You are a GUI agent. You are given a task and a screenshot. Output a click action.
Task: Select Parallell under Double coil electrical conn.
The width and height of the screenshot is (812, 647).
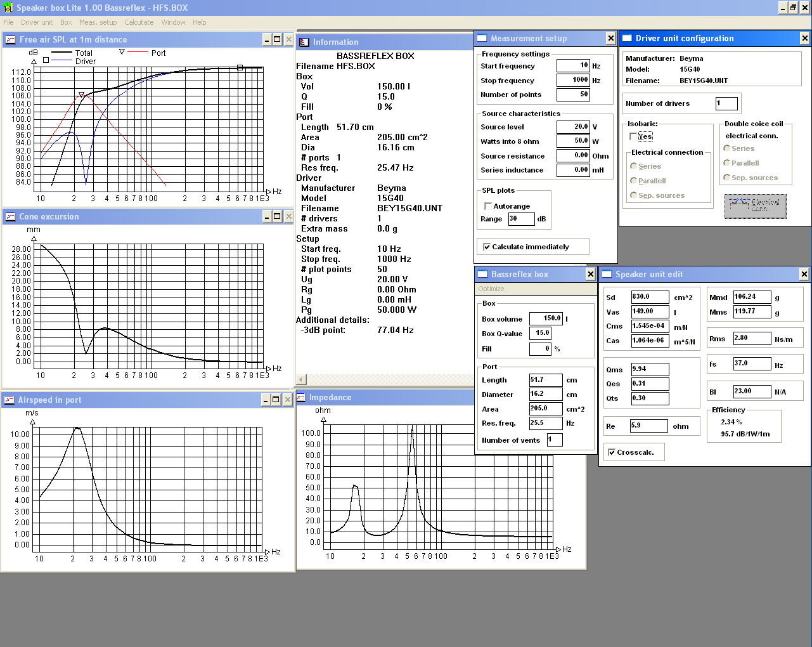click(726, 163)
